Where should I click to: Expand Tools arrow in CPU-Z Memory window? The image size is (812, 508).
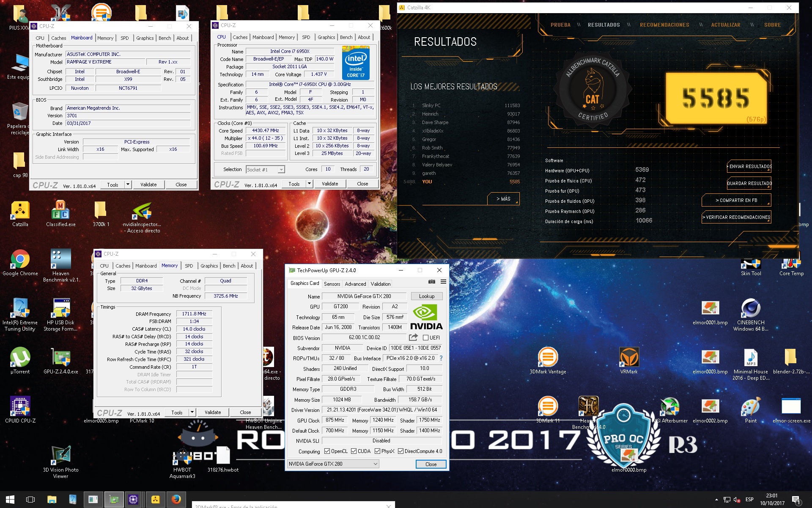[x=192, y=412]
